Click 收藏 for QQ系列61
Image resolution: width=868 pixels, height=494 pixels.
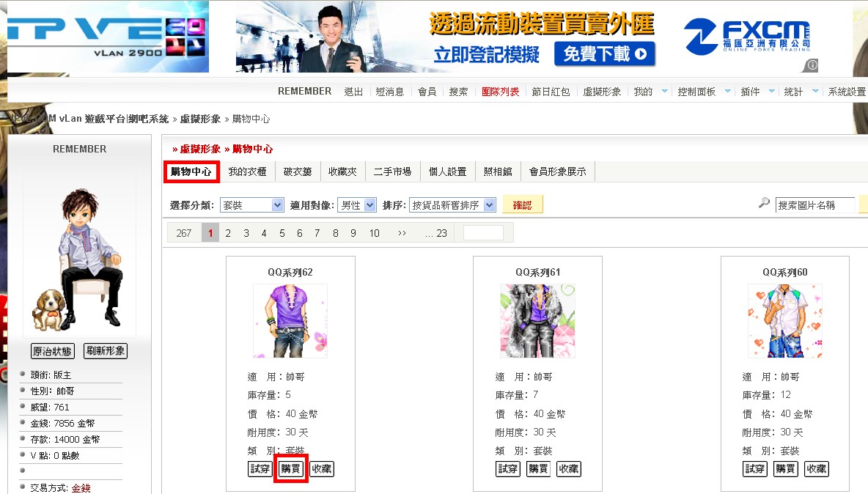[x=569, y=468]
